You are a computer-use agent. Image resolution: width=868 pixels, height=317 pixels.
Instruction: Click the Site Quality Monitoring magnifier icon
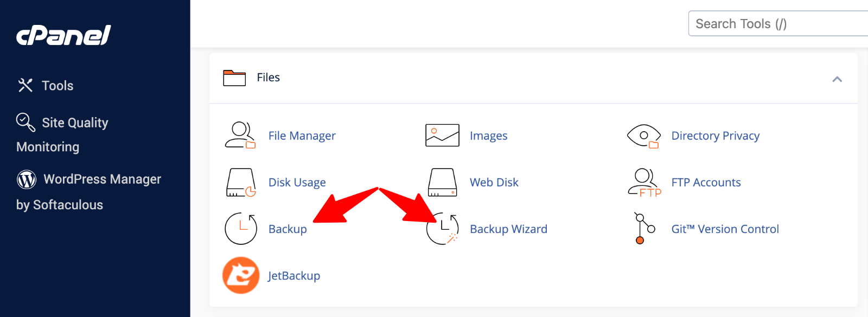click(25, 122)
